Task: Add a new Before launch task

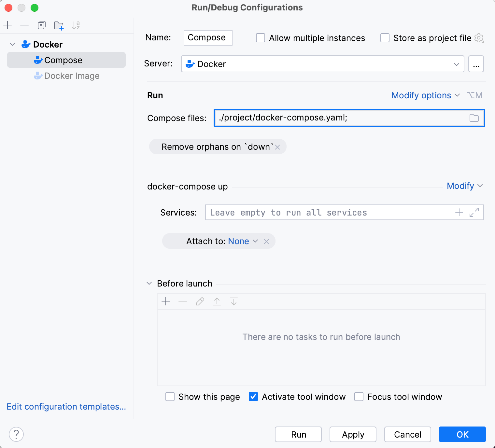Action: [166, 301]
